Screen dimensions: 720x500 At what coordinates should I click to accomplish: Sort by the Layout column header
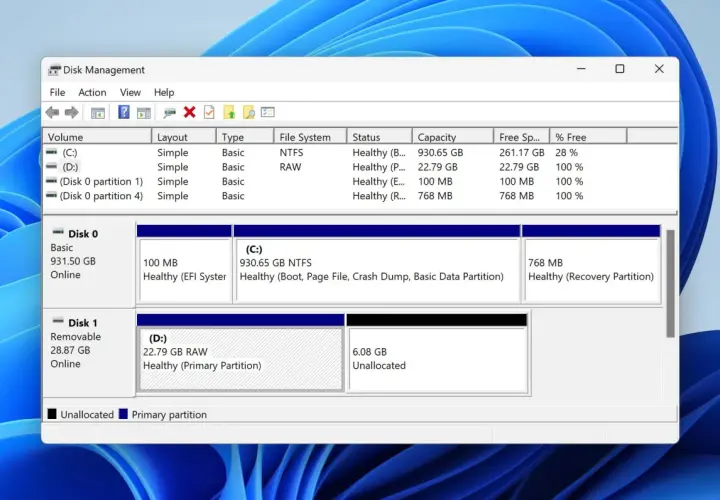pos(184,137)
